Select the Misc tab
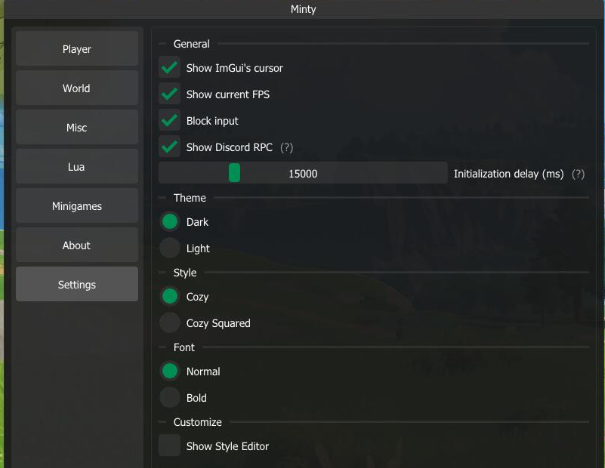 [77, 128]
